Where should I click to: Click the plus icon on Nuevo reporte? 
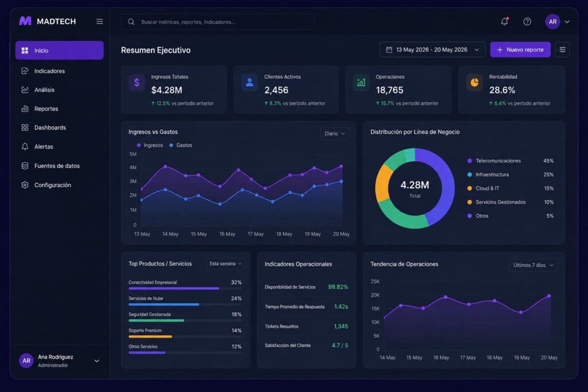[x=500, y=49]
